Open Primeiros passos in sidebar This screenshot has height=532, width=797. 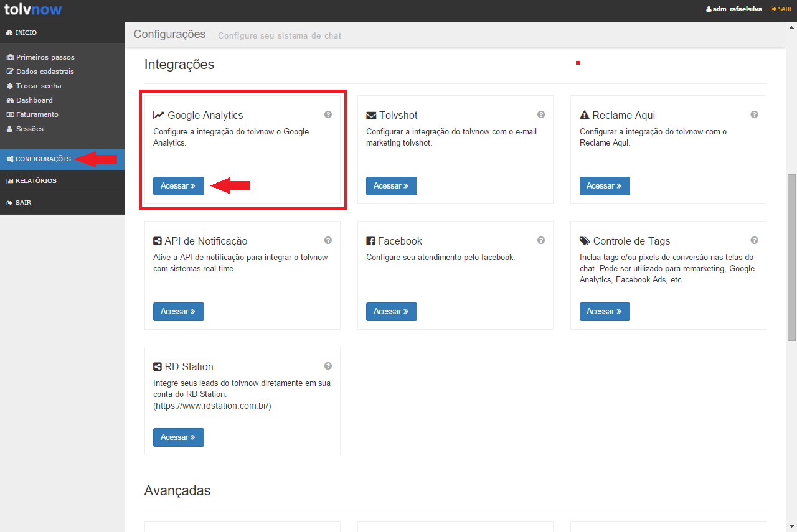pos(41,57)
